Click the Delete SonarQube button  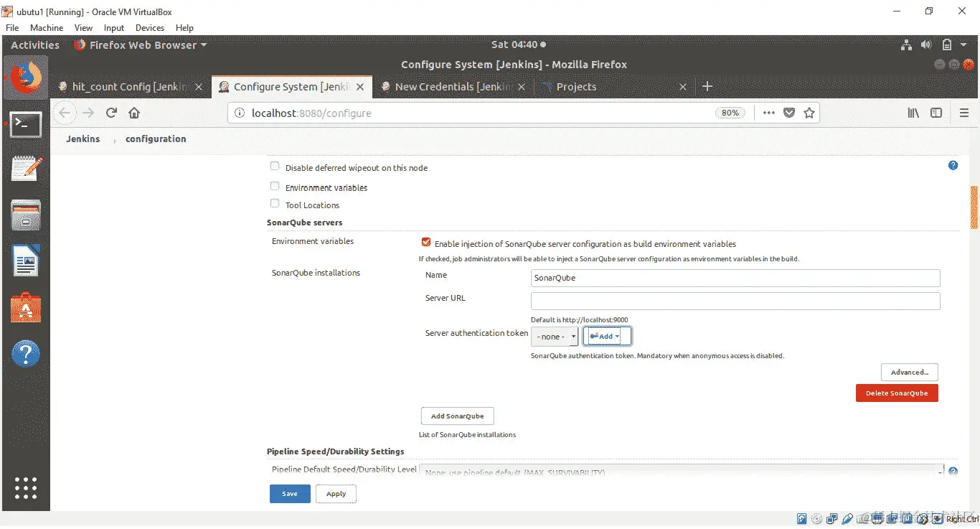tap(896, 393)
